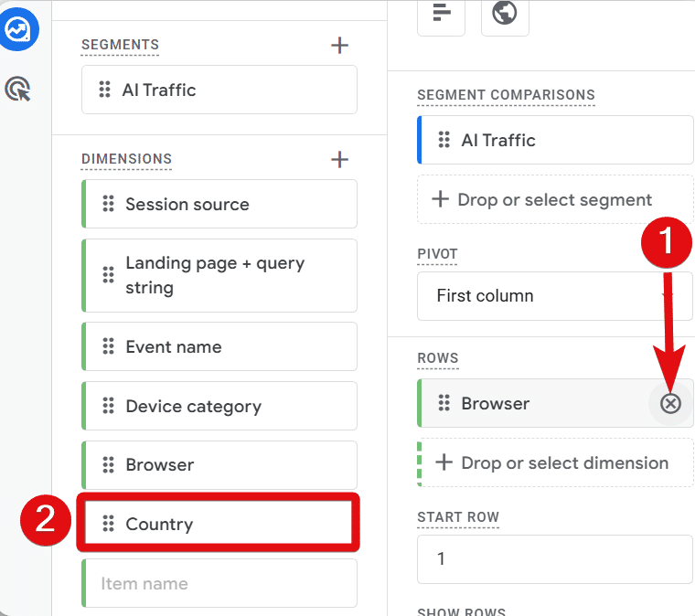Select the Device category dimension
The height and width of the screenshot is (616, 695).
(x=219, y=406)
